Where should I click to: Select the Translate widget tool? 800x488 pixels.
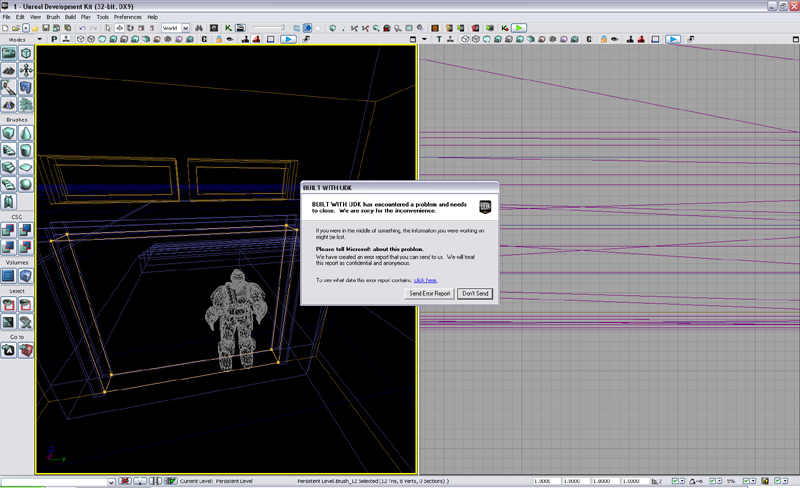pyautogui.click(x=119, y=28)
